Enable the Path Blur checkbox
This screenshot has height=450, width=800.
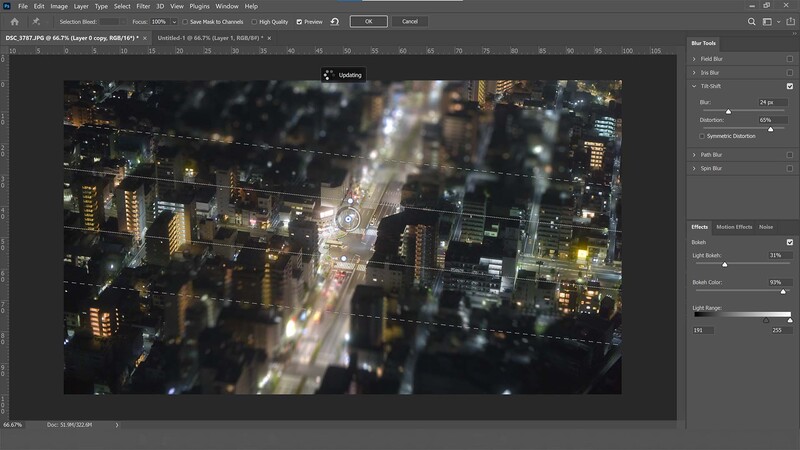[790, 155]
